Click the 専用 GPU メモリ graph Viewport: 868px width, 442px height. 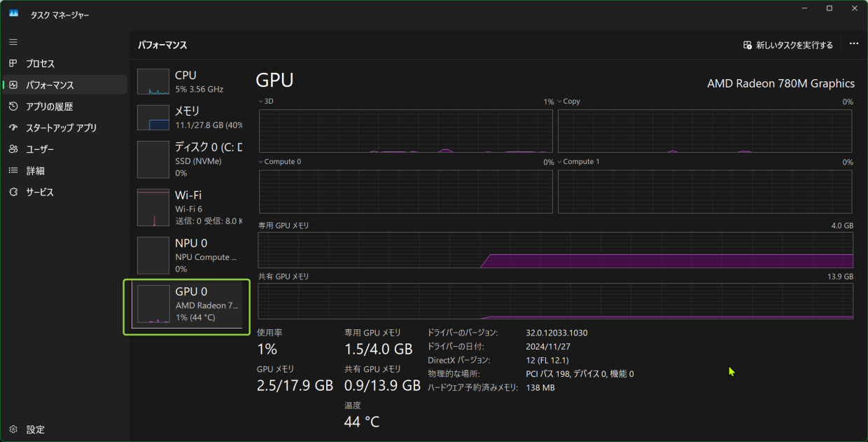pos(556,250)
